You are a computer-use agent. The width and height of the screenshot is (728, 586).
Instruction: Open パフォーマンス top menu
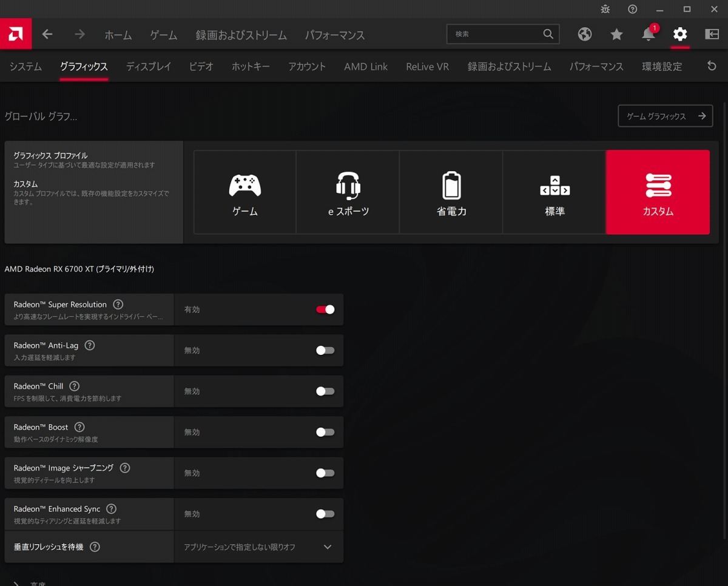tap(335, 35)
